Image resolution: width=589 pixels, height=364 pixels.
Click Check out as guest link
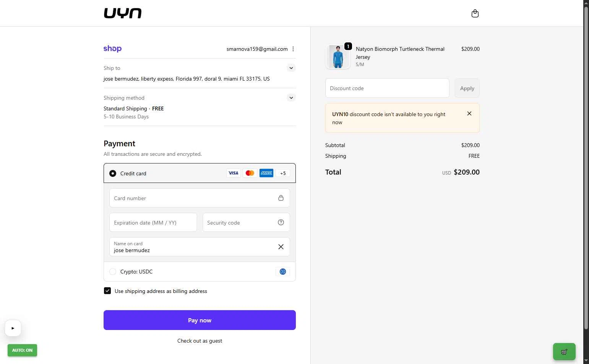click(x=200, y=341)
